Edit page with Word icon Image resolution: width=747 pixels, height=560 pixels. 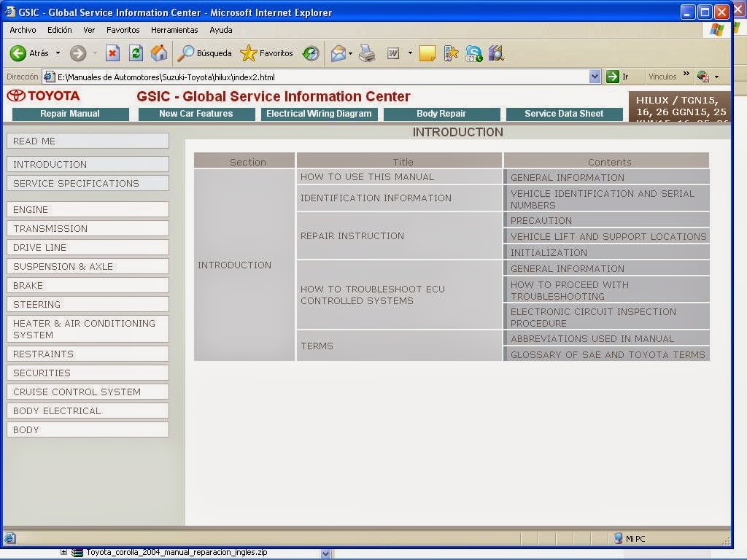point(393,52)
